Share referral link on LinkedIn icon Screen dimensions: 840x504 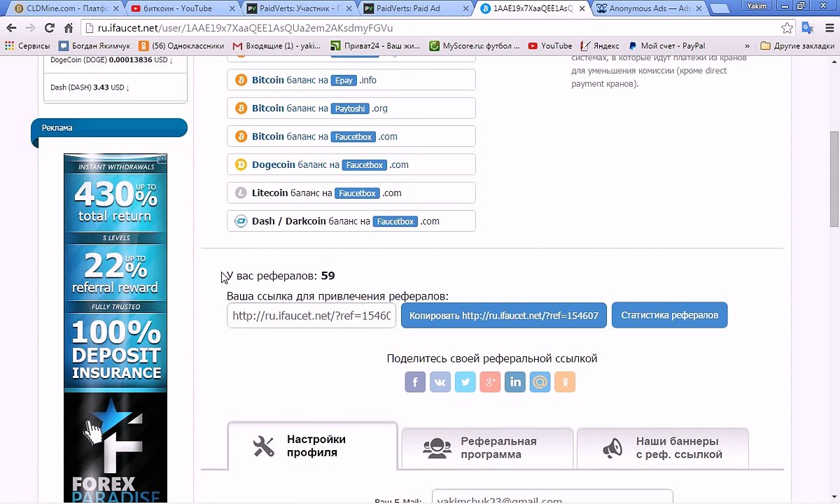click(515, 381)
